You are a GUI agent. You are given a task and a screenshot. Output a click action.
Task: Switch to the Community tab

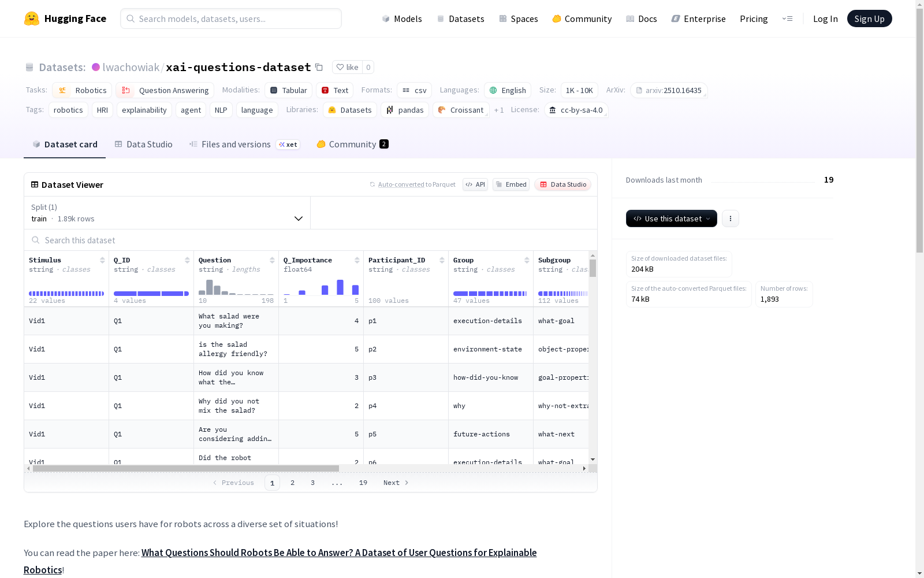point(352,144)
